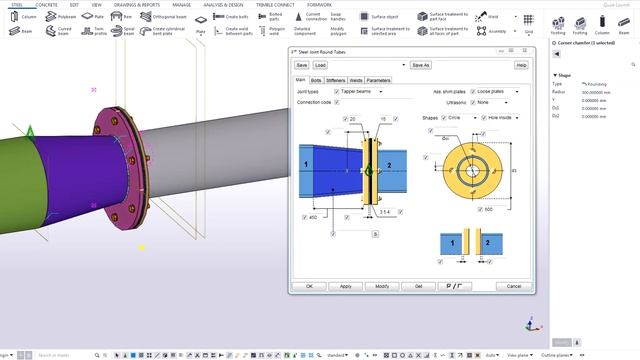Viewport: 640px width, 360px height.
Task: Select Create cylindrical bent plate tool
Action: pyautogui.click(x=162, y=31)
